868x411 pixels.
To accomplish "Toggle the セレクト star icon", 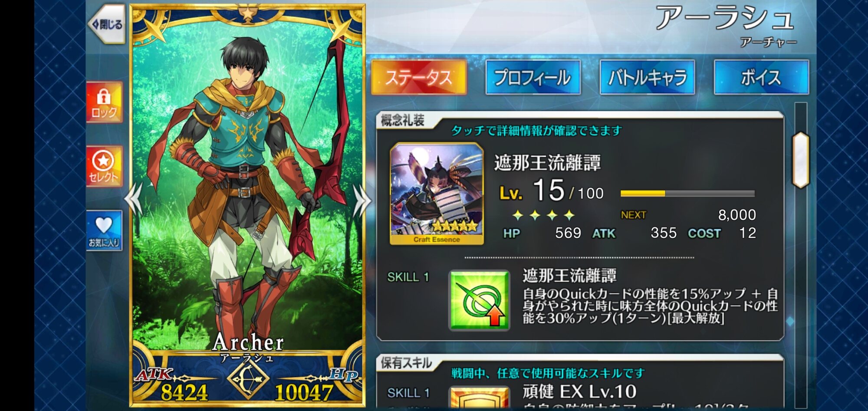I will pyautogui.click(x=104, y=166).
